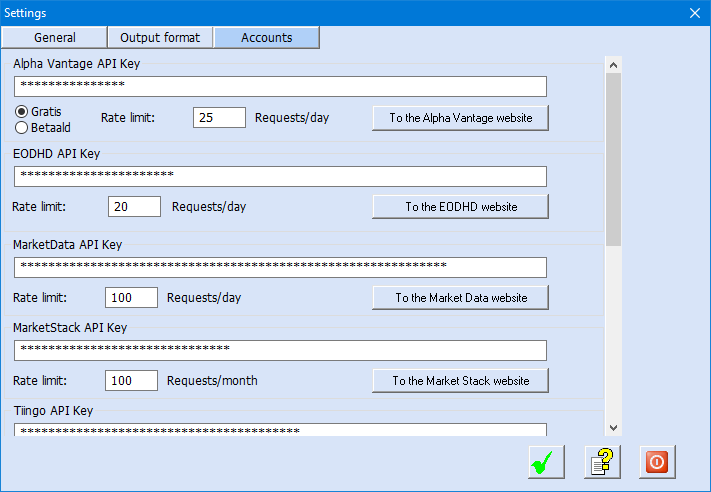Viewport: 711px width, 492px height.
Task: Confirm settings with the green checkmark button
Action: 546,462
